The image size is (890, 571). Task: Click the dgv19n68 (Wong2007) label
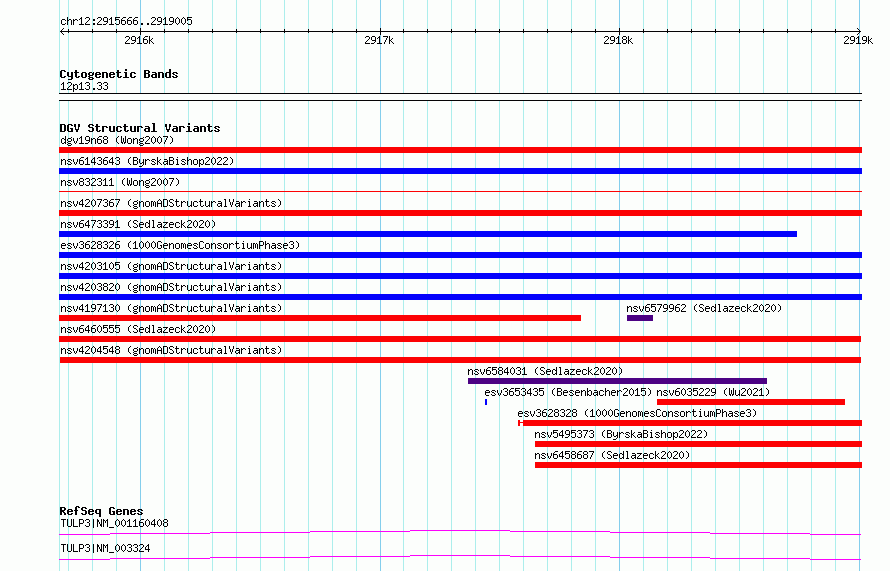pyautogui.click(x=117, y=140)
